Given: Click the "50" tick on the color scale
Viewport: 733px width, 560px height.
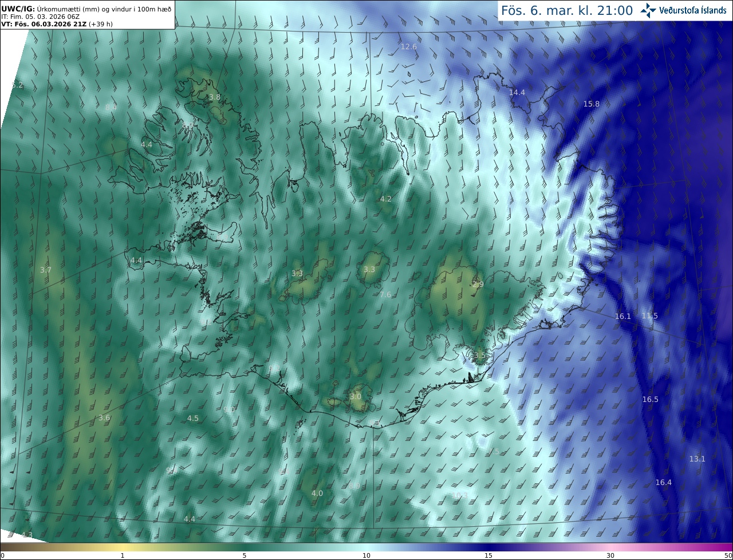Looking at the screenshot, I should point(728,555).
